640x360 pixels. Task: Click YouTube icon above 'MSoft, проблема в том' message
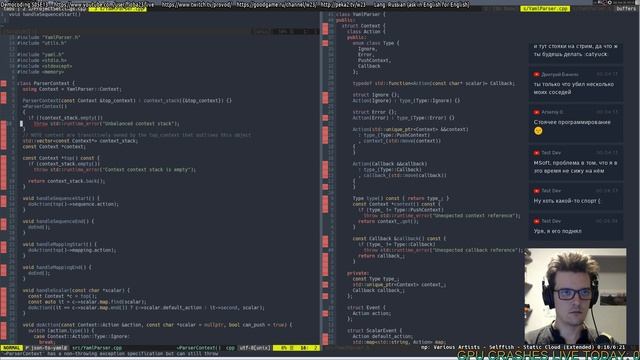pyautogui.click(x=536, y=153)
